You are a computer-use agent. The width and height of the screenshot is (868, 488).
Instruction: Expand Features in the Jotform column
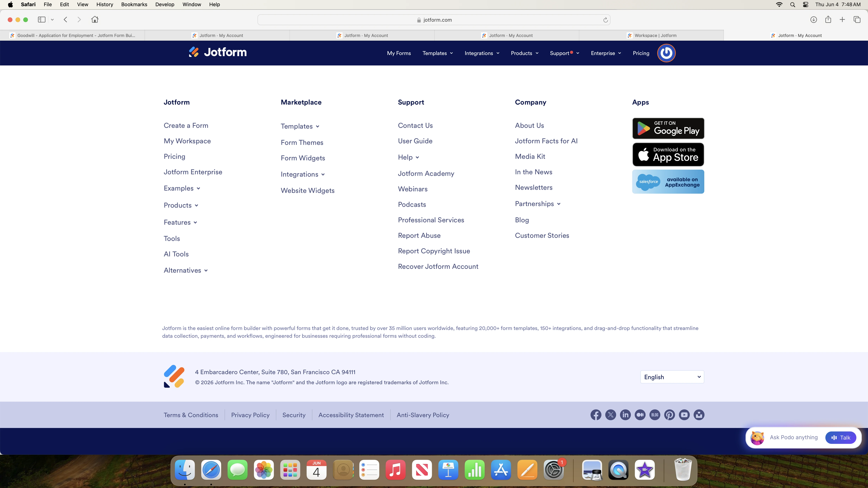click(x=180, y=222)
